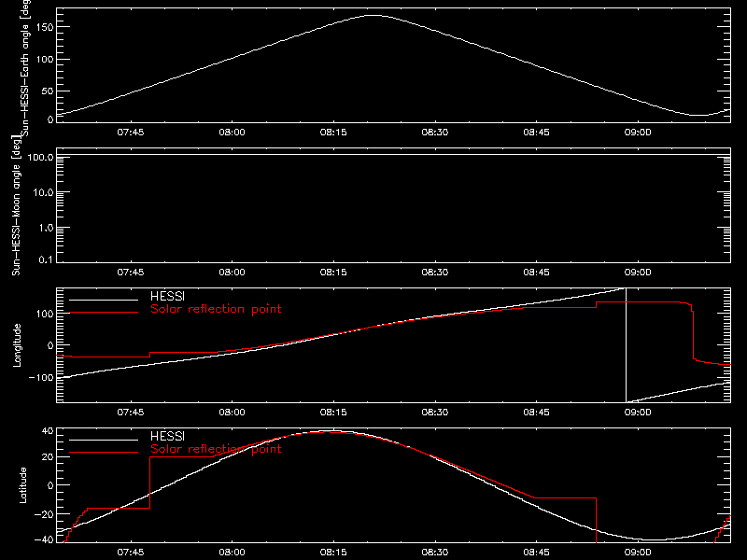747x560 pixels.
Task: Click 09:00 under the Longitude plot
Action: tap(638, 413)
